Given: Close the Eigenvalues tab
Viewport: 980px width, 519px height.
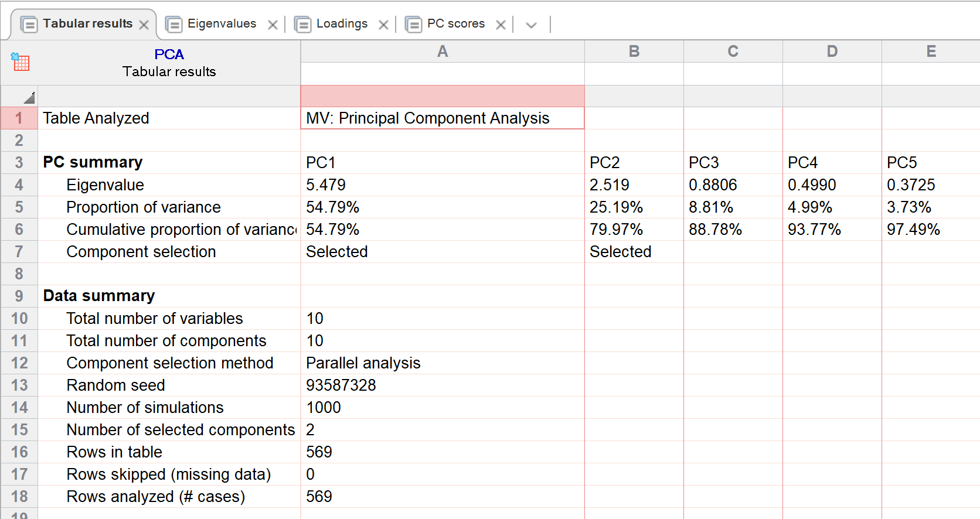Looking at the screenshot, I should (273, 25).
